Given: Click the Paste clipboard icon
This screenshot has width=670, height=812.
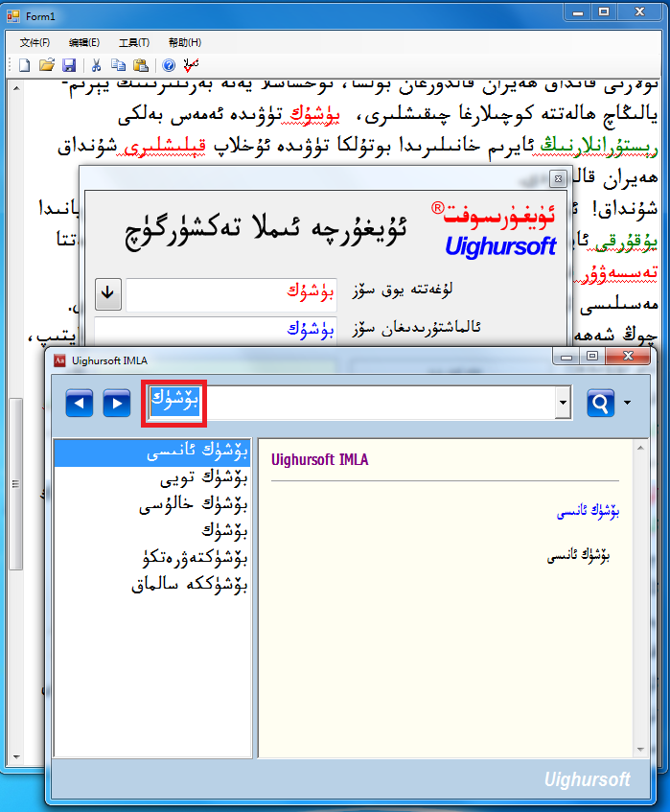Looking at the screenshot, I should tap(141, 65).
